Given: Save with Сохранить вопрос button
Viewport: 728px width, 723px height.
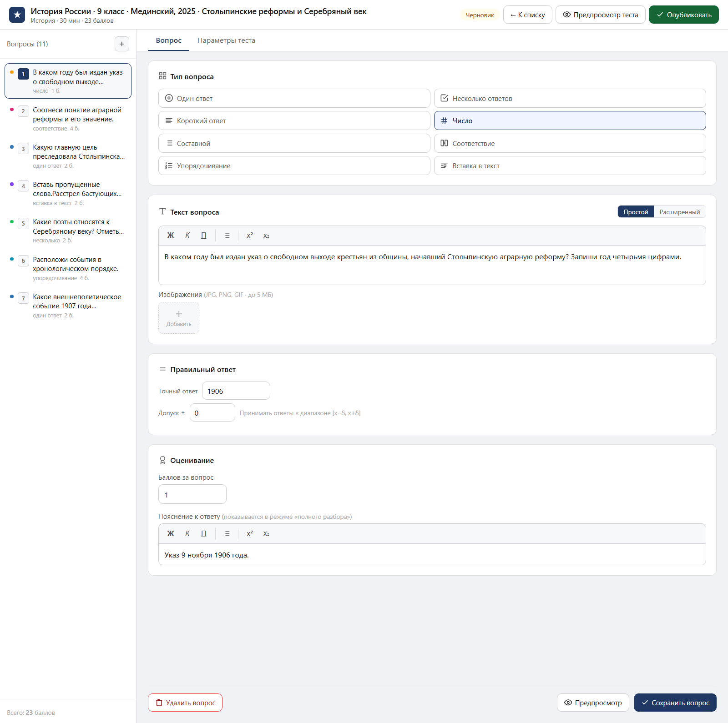Looking at the screenshot, I should point(675,703).
